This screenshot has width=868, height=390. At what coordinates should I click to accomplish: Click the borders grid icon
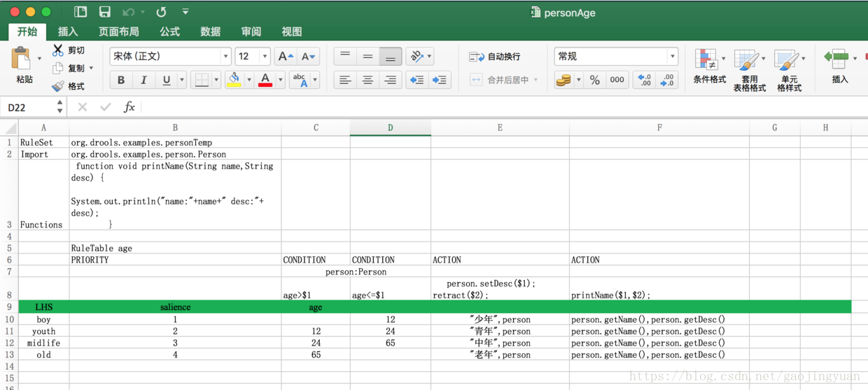tap(202, 80)
